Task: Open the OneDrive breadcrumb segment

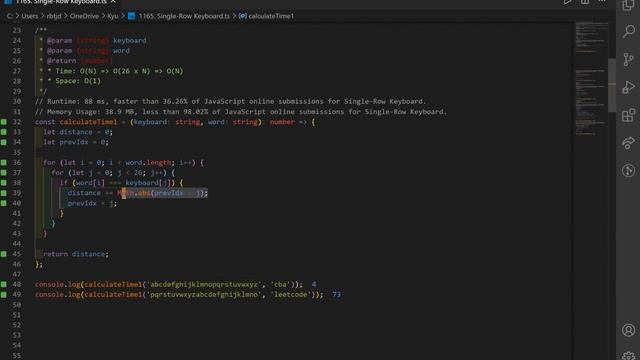Action: [x=84, y=16]
